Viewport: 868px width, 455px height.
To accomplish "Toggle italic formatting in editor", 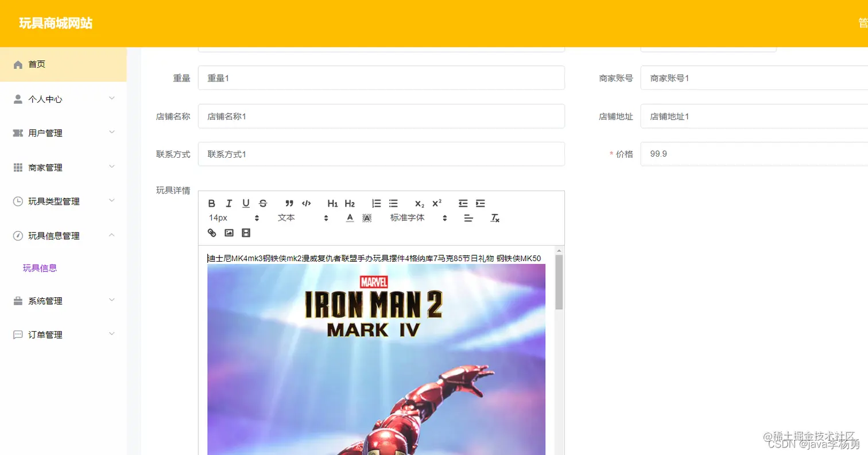I will [x=228, y=203].
